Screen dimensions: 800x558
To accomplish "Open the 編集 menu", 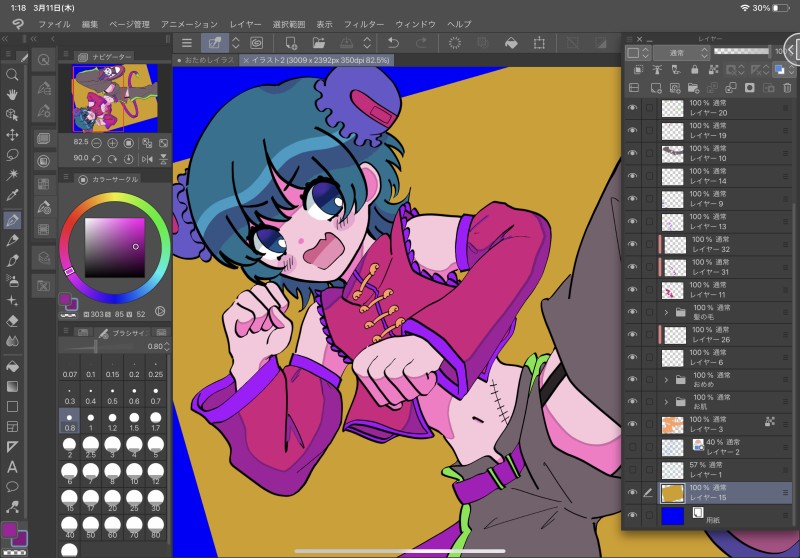I will pyautogui.click(x=90, y=24).
